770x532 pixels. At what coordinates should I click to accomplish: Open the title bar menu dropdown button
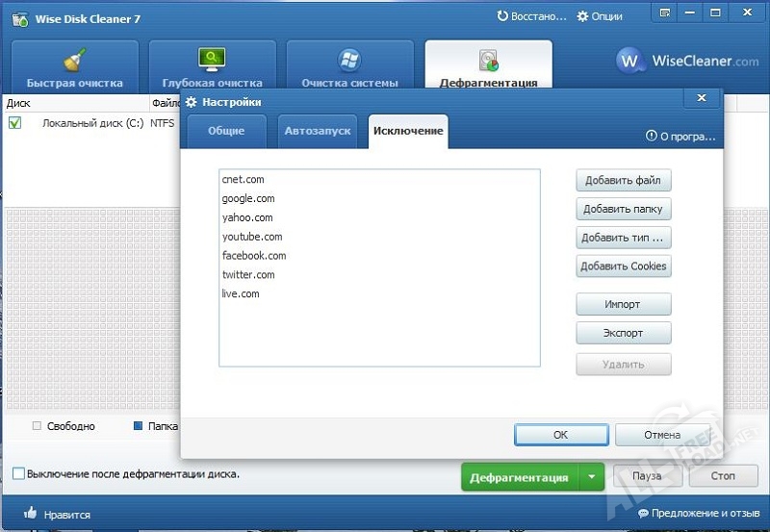pyautogui.click(x=664, y=13)
